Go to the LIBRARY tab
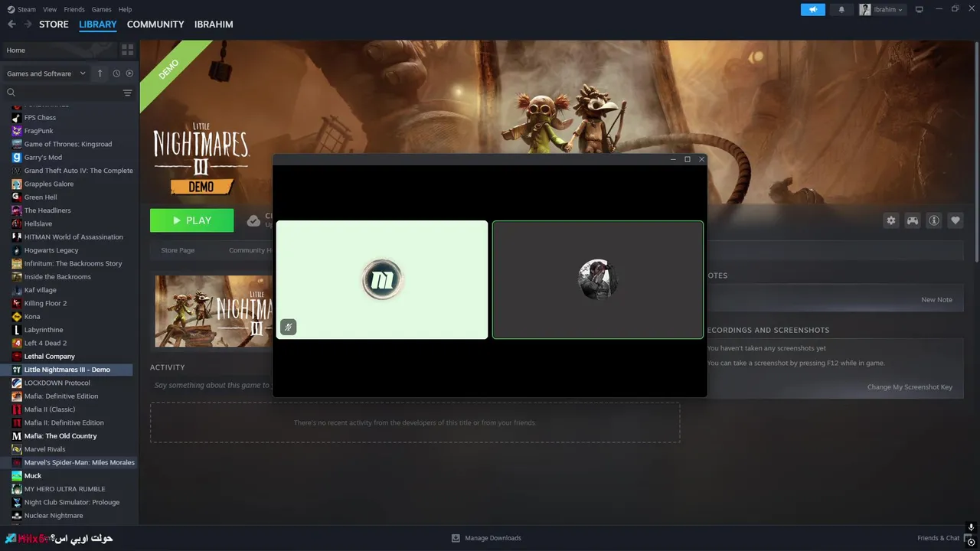 [x=98, y=24]
